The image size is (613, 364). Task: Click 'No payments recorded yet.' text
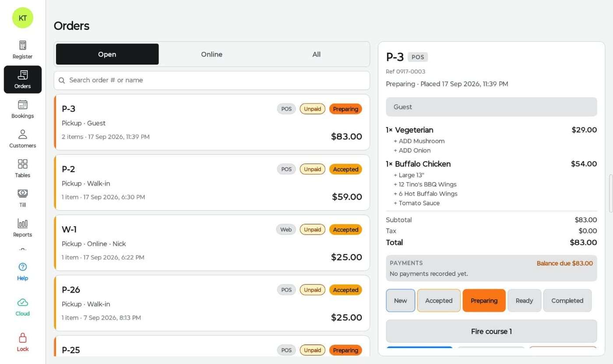click(x=429, y=274)
